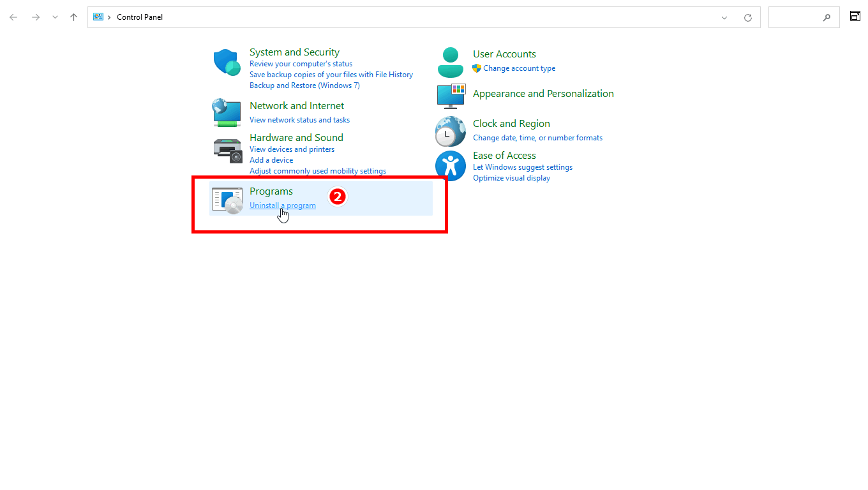Open the Appearance and Personalization monitor icon

[451, 96]
